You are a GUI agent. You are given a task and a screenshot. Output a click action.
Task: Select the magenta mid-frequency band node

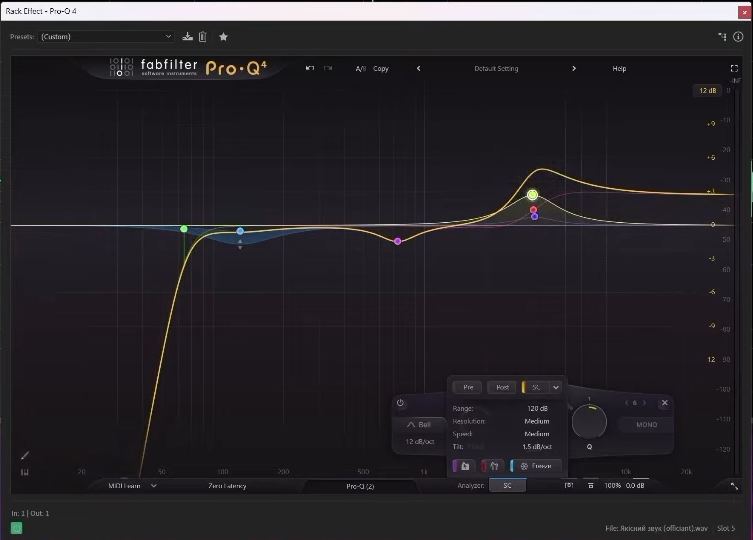[x=398, y=241]
